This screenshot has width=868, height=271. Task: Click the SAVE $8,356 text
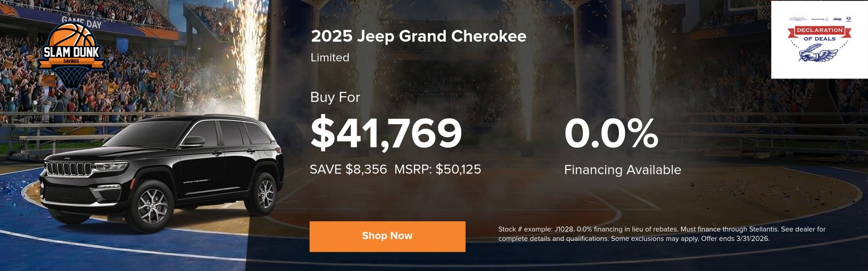tap(348, 169)
